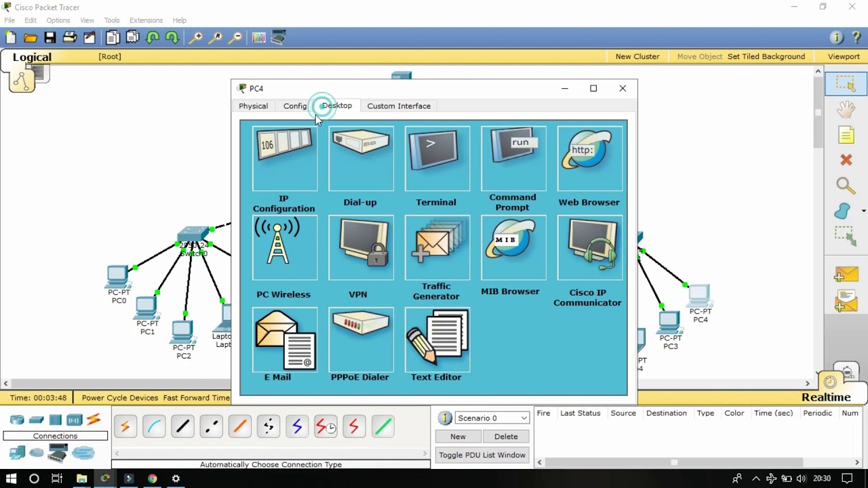Launch the Traffic Generator
868x488 pixels.
pos(437,248)
